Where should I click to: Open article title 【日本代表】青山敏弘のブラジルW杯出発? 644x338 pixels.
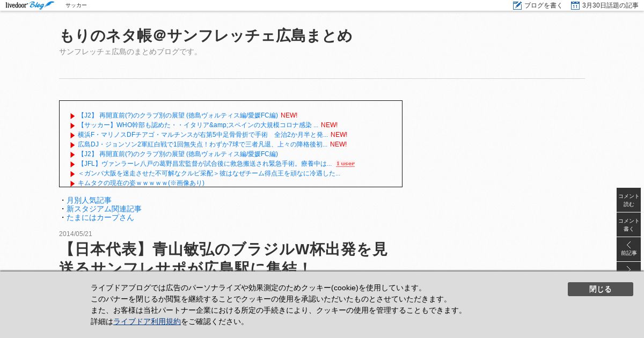223,258
